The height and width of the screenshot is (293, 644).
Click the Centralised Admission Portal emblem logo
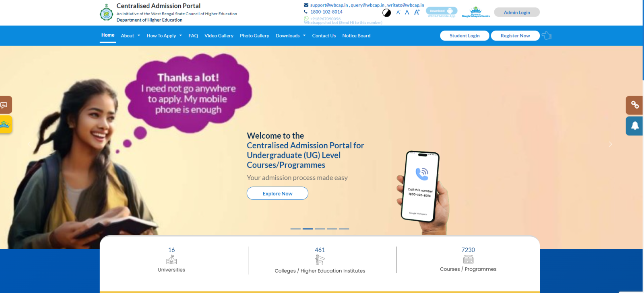tap(106, 12)
